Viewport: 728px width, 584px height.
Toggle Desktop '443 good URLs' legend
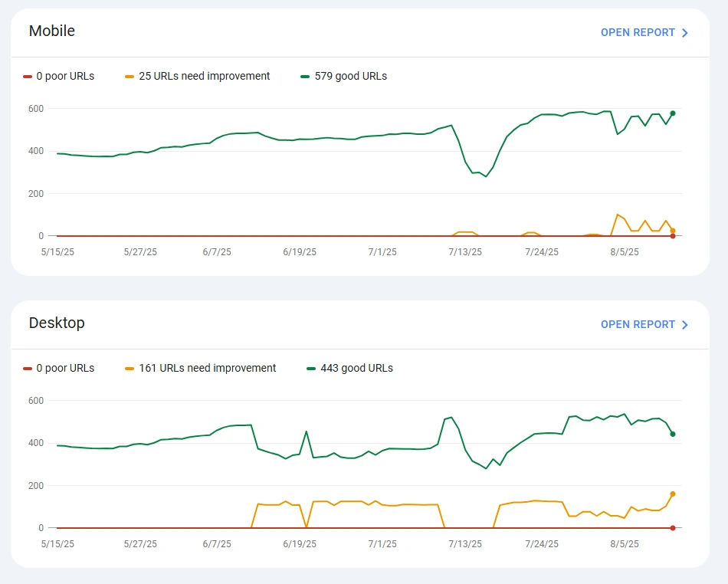click(349, 368)
